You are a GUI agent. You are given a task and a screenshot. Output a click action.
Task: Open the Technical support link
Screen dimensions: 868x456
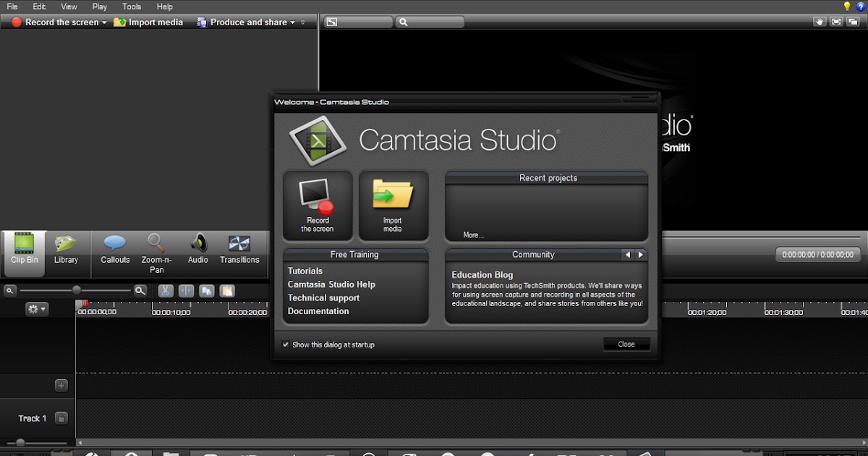(323, 298)
